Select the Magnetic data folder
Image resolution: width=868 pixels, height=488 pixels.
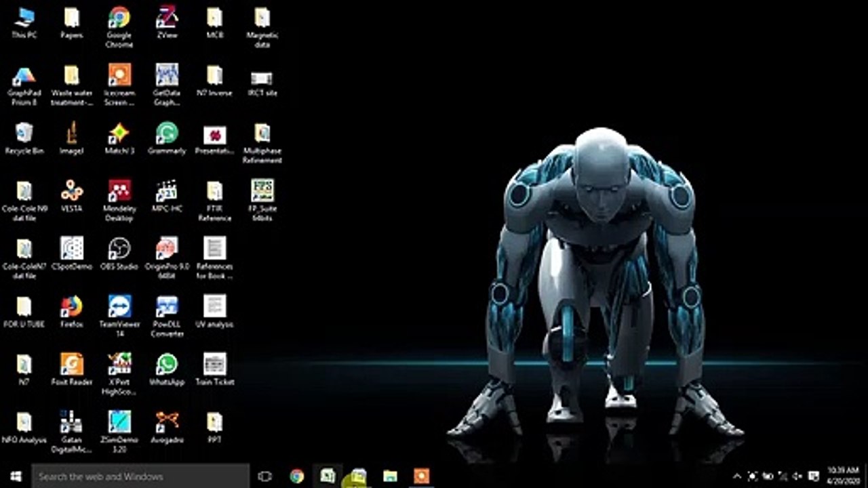point(262,28)
